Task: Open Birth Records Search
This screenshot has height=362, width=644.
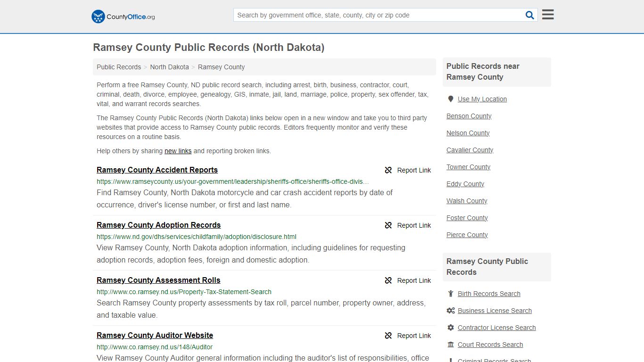Action: [489, 294]
